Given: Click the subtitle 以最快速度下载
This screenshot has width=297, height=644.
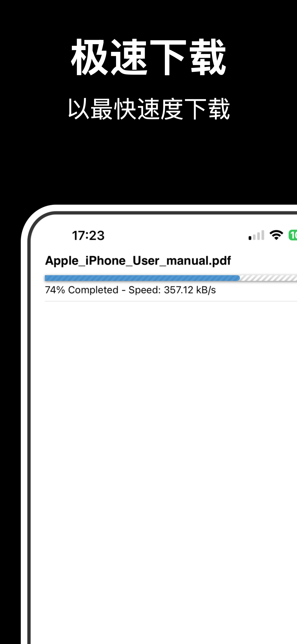Looking at the screenshot, I should click(148, 109).
